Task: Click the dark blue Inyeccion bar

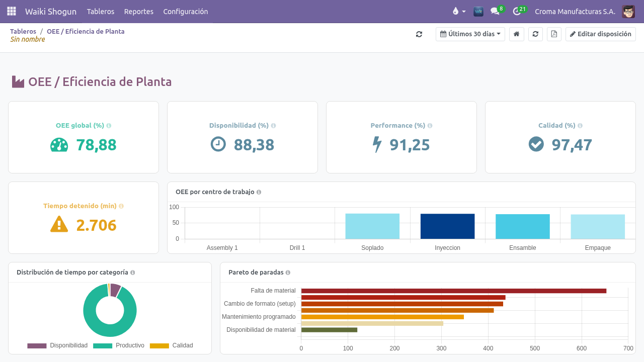Action: 447,226
